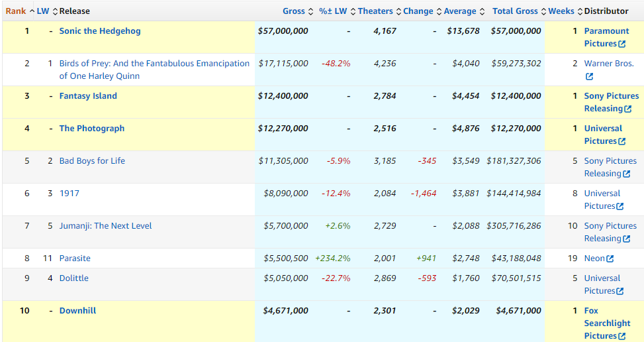This screenshot has width=644, height=342.
Task: Open Bad Boys for Life link
Action: point(92,161)
